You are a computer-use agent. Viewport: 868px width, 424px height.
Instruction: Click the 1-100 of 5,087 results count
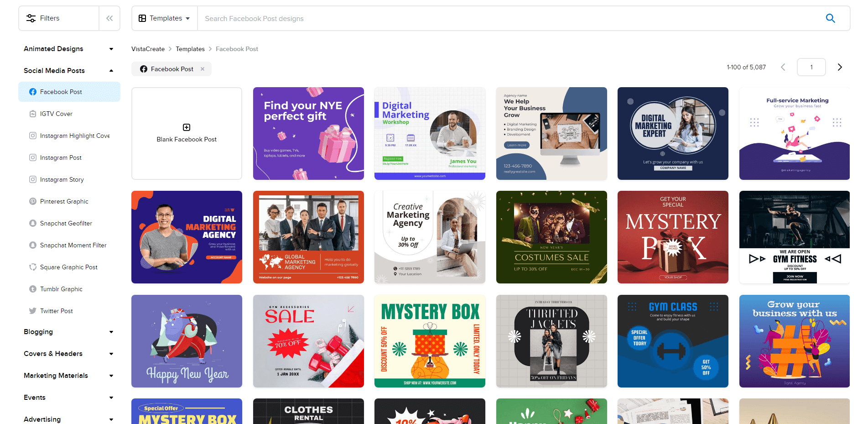[x=746, y=67]
